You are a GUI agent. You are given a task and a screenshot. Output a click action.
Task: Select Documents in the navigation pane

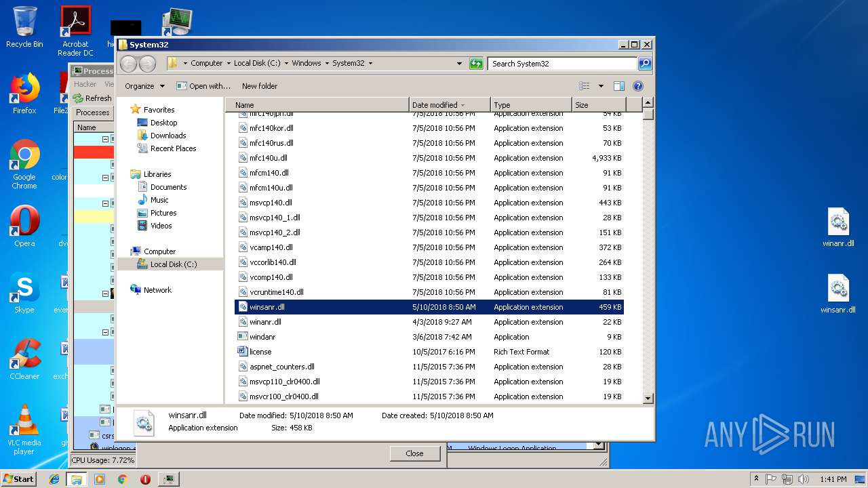(168, 187)
